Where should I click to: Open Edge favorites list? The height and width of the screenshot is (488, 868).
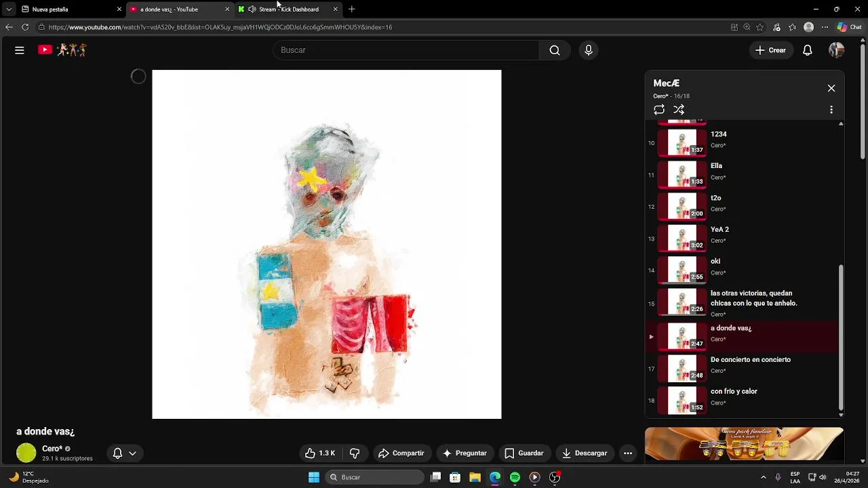pos(792,27)
